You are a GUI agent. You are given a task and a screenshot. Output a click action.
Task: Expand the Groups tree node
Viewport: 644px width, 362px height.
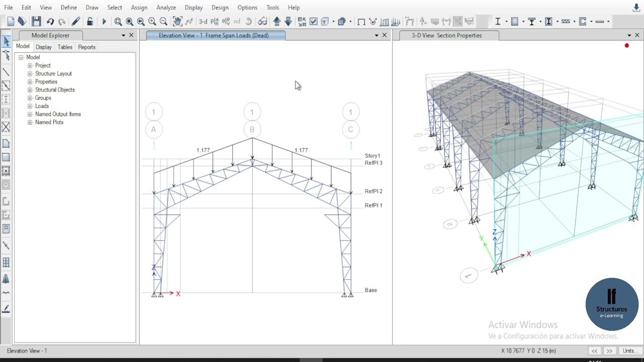click(30, 98)
